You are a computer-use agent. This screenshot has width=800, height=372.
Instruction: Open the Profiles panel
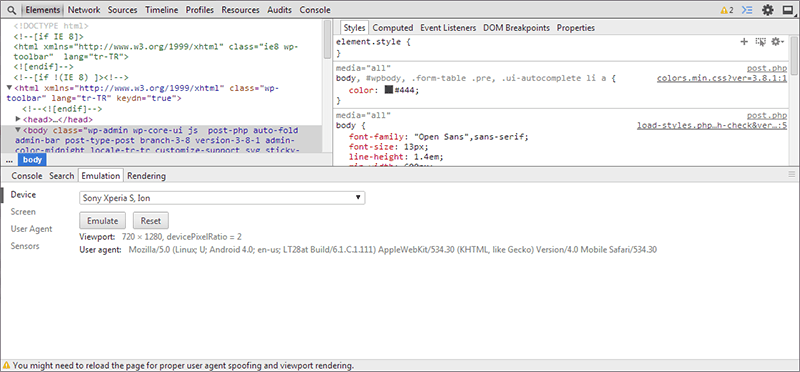[x=200, y=10]
